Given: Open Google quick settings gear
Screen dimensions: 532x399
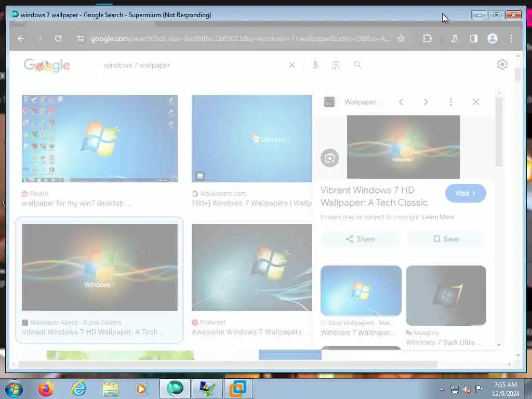Looking at the screenshot, I should [502, 64].
